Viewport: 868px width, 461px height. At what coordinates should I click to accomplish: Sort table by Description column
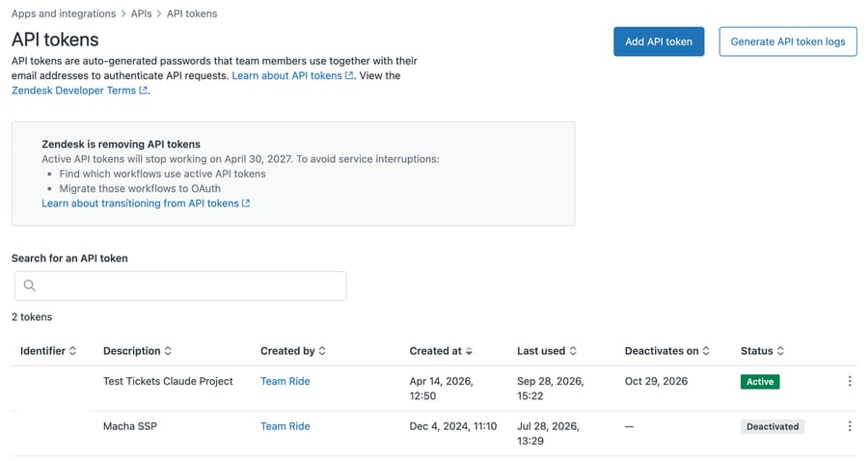137,351
